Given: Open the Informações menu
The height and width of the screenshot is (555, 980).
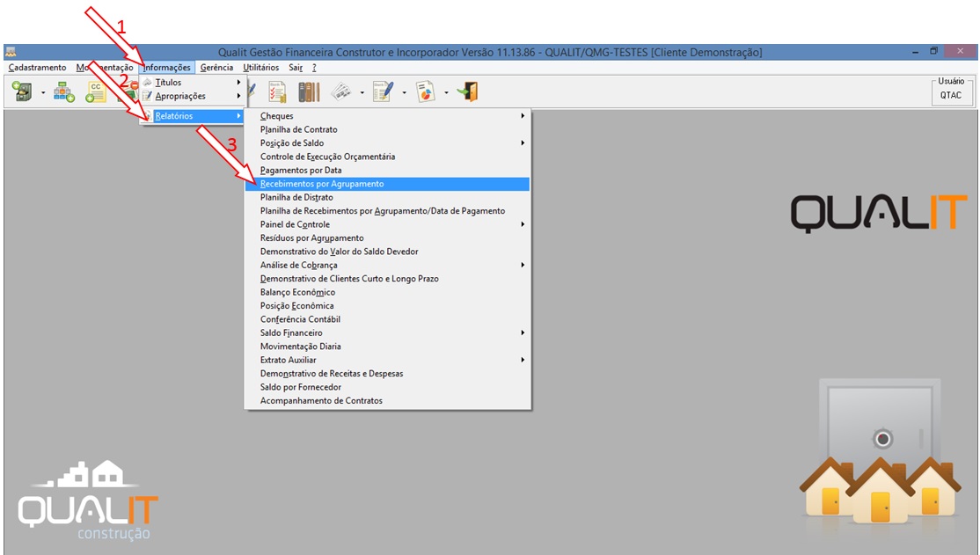Looking at the screenshot, I should click(x=167, y=68).
